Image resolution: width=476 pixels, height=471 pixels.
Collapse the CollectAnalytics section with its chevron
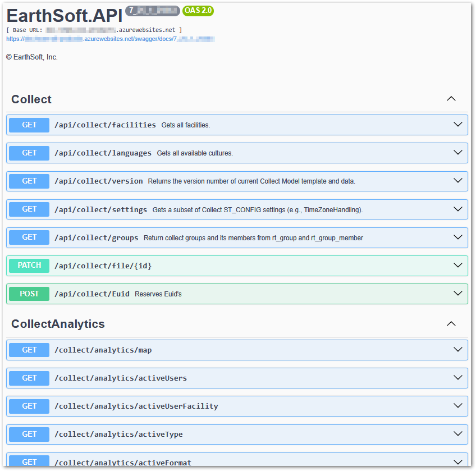(451, 323)
